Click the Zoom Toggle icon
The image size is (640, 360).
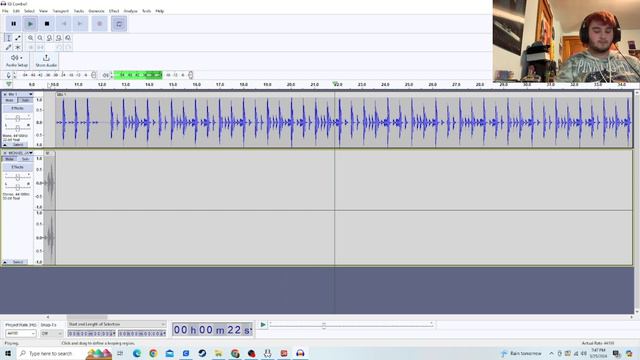(x=68, y=38)
